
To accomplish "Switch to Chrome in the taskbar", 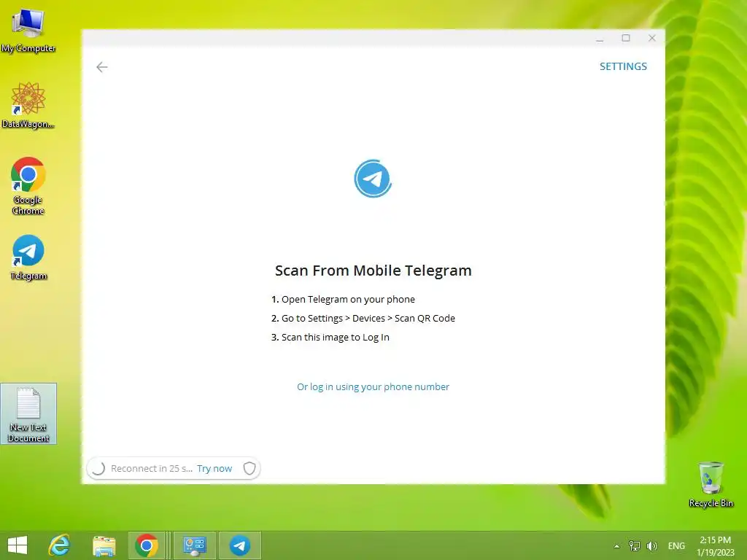I will [x=146, y=545].
